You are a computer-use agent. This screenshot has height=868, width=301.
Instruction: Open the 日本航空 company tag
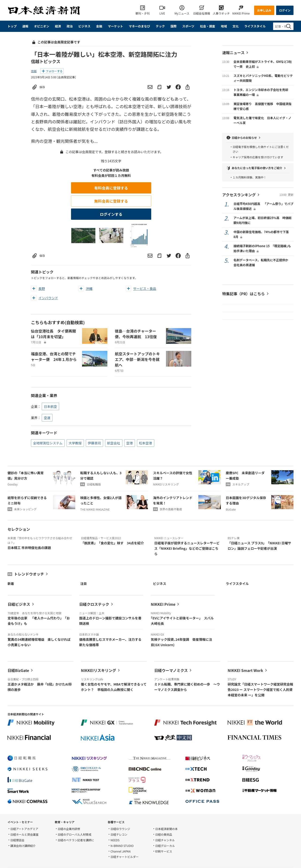(50, 406)
